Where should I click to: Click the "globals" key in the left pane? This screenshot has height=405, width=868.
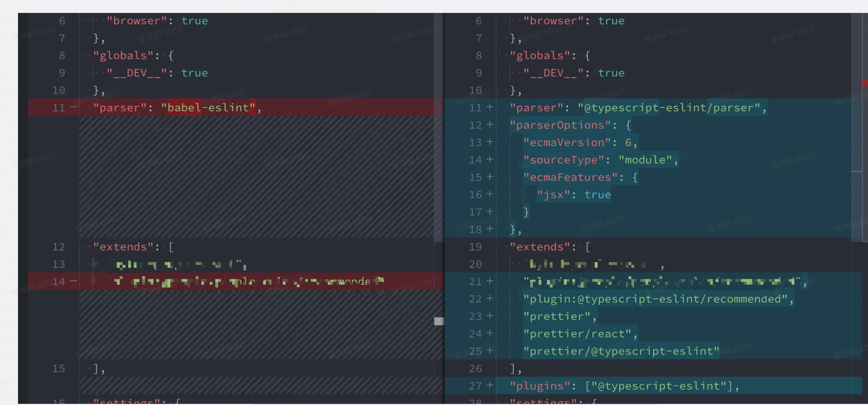(123, 55)
